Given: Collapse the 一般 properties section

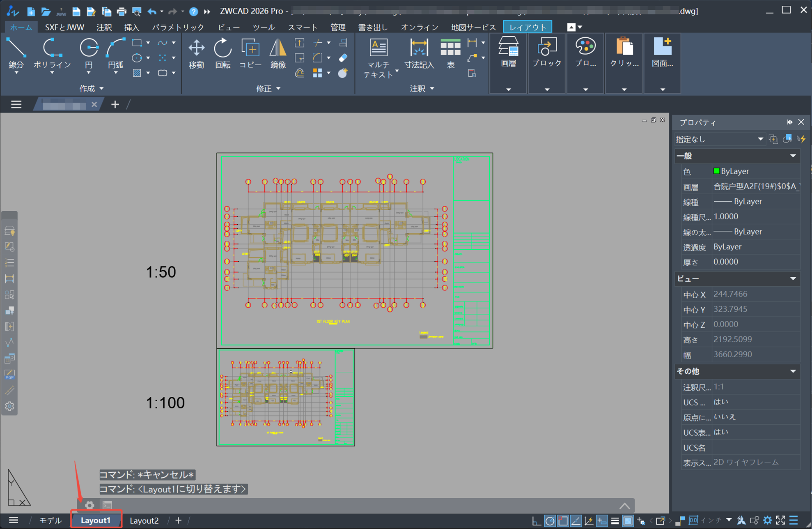Looking at the screenshot, I should tap(793, 156).
